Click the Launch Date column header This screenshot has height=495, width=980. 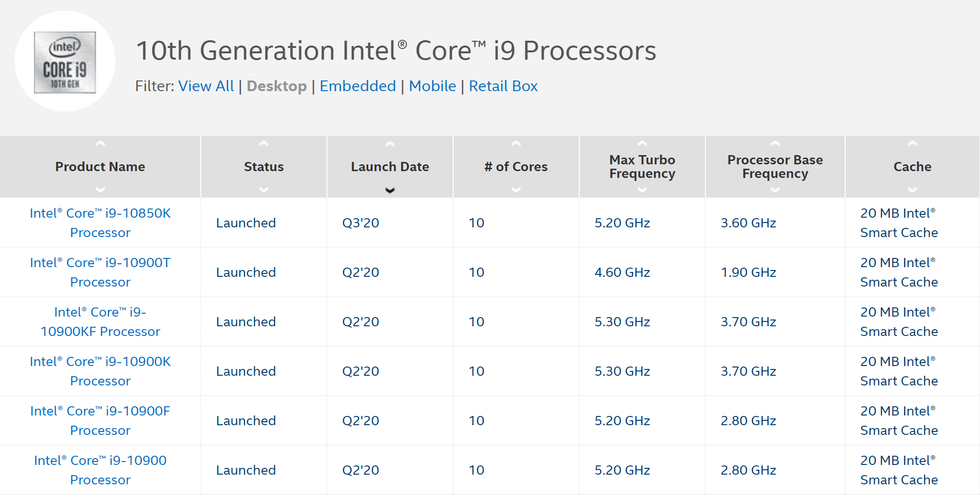tap(390, 167)
